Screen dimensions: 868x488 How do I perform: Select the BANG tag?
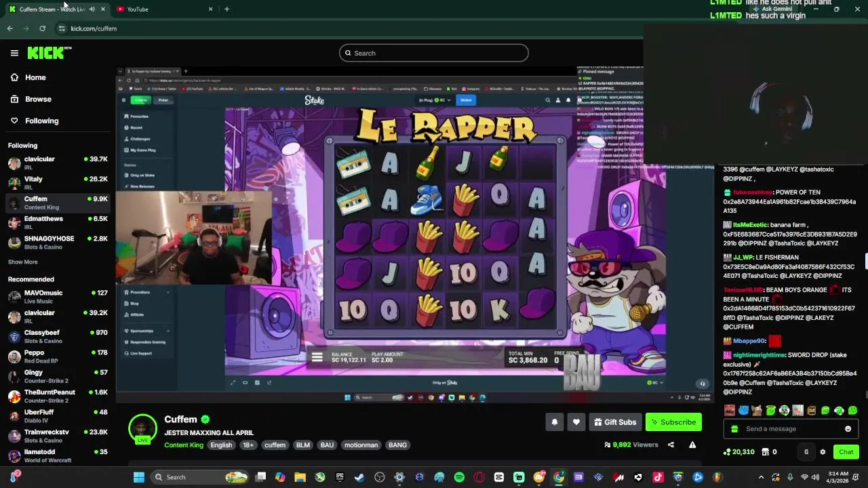tap(397, 445)
